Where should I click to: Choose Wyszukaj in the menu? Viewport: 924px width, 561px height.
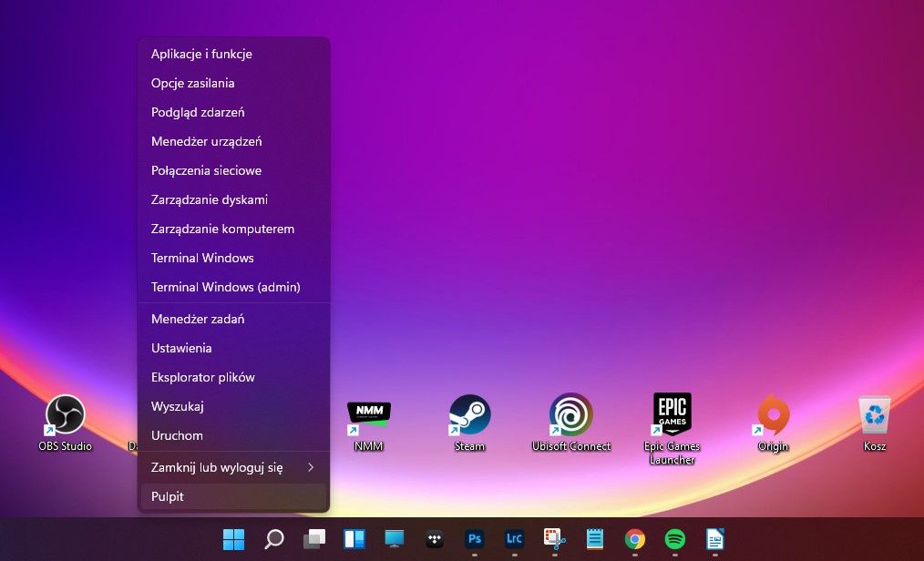tap(233, 406)
